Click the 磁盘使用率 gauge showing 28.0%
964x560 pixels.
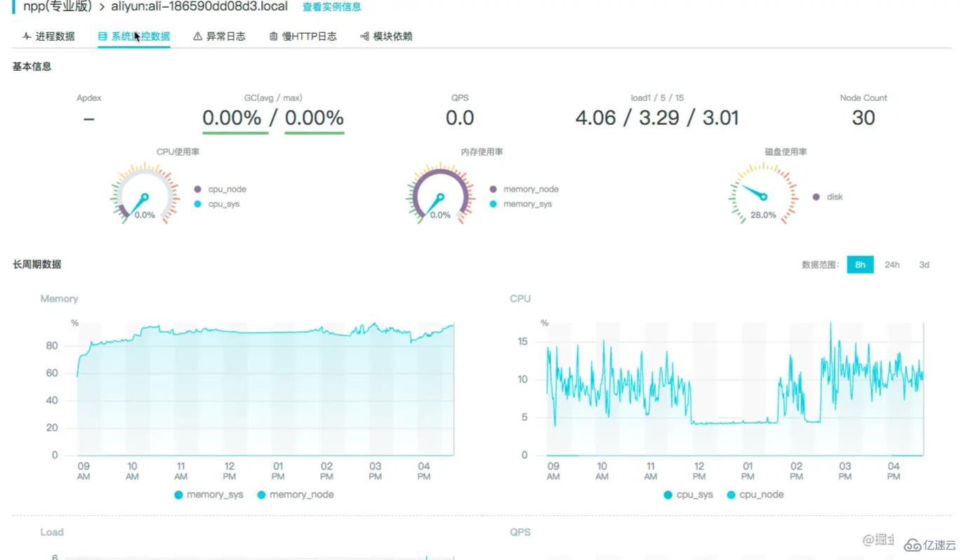[x=763, y=194]
